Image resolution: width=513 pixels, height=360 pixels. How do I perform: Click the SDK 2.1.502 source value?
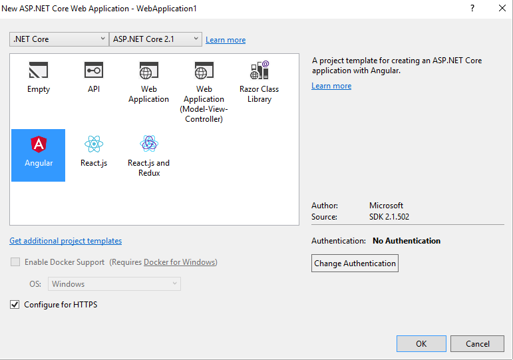389,217
